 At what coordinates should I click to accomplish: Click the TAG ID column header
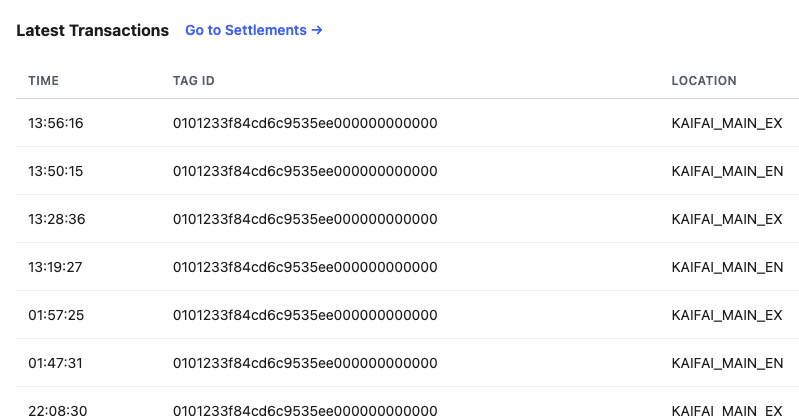coord(194,81)
